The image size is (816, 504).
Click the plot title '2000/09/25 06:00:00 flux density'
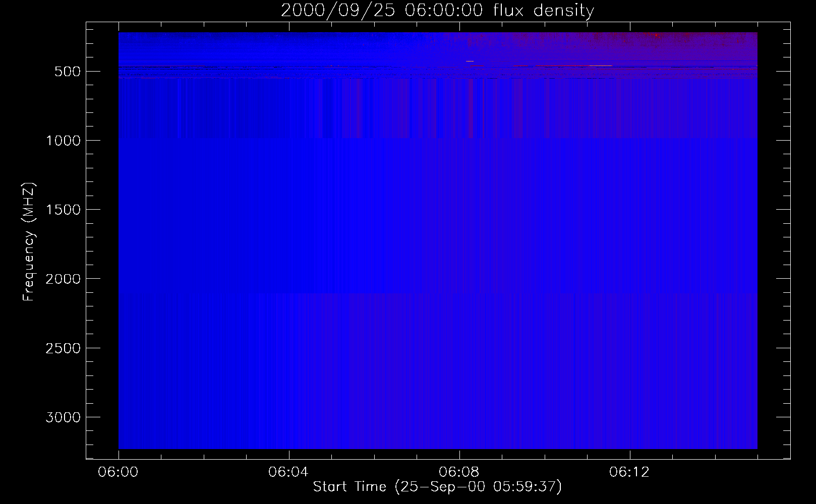[437, 11]
